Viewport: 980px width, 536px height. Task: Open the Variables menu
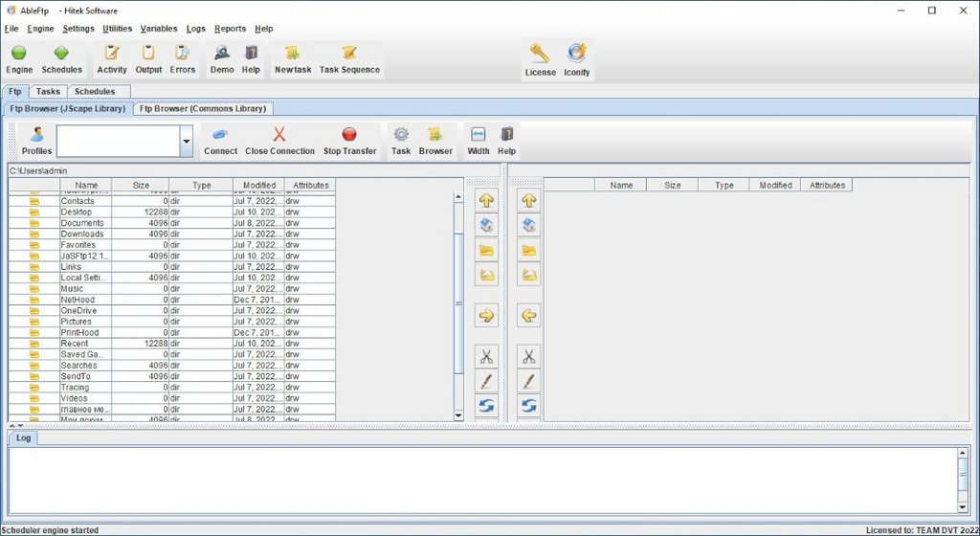[x=159, y=29]
